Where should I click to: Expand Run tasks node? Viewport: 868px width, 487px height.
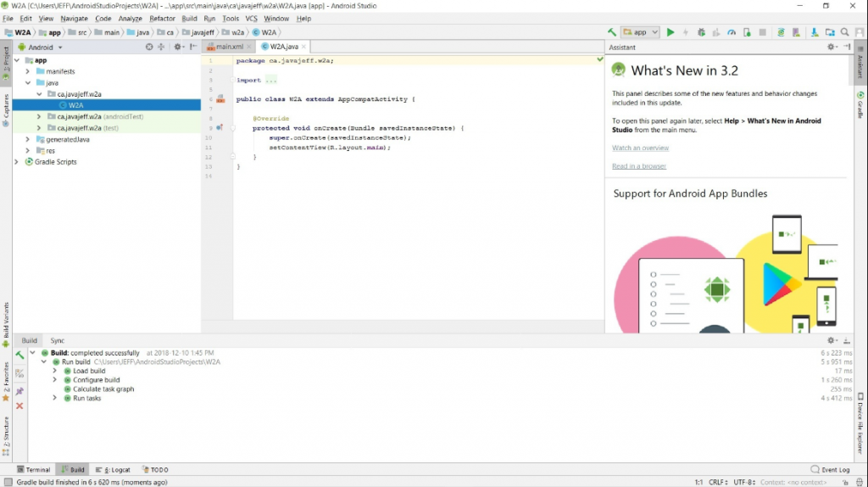click(x=54, y=398)
